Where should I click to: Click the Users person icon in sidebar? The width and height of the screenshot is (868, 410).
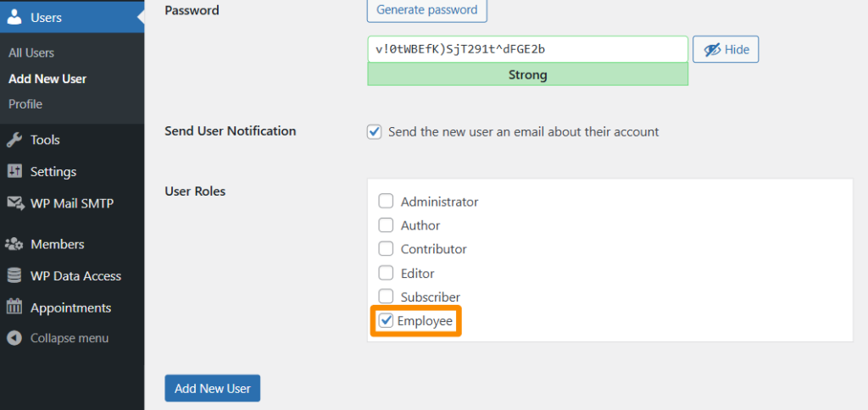(14, 18)
